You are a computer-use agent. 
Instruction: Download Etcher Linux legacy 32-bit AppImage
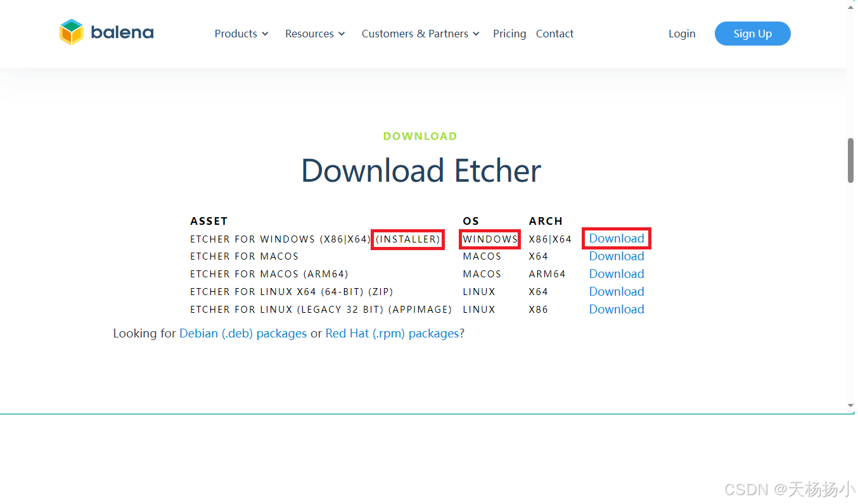pyautogui.click(x=617, y=310)
